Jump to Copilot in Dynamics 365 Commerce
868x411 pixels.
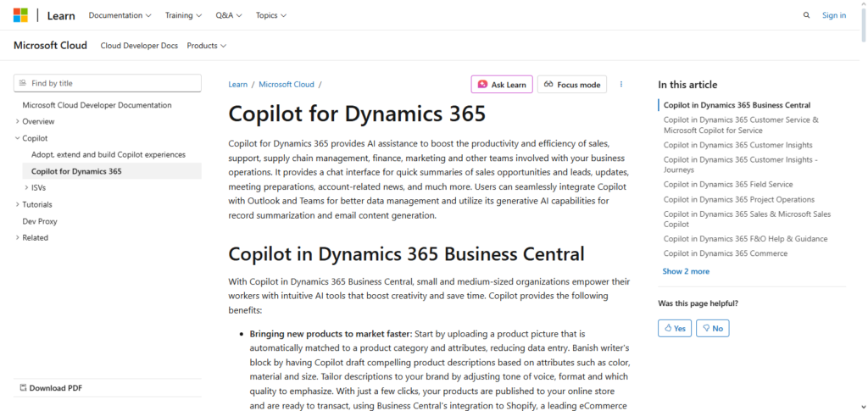pyautogui.click(x=726, y=253)
